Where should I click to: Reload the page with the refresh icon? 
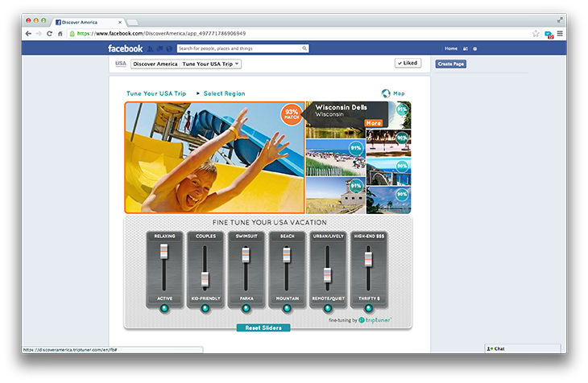pyautogui.click(x=50, y=34)
